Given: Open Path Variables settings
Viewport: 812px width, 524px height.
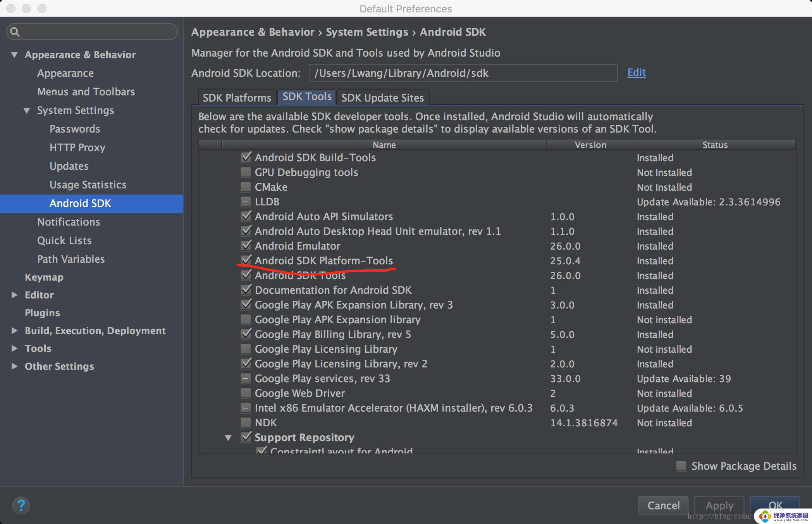Looking at the screenshot, I should point(71,259).
